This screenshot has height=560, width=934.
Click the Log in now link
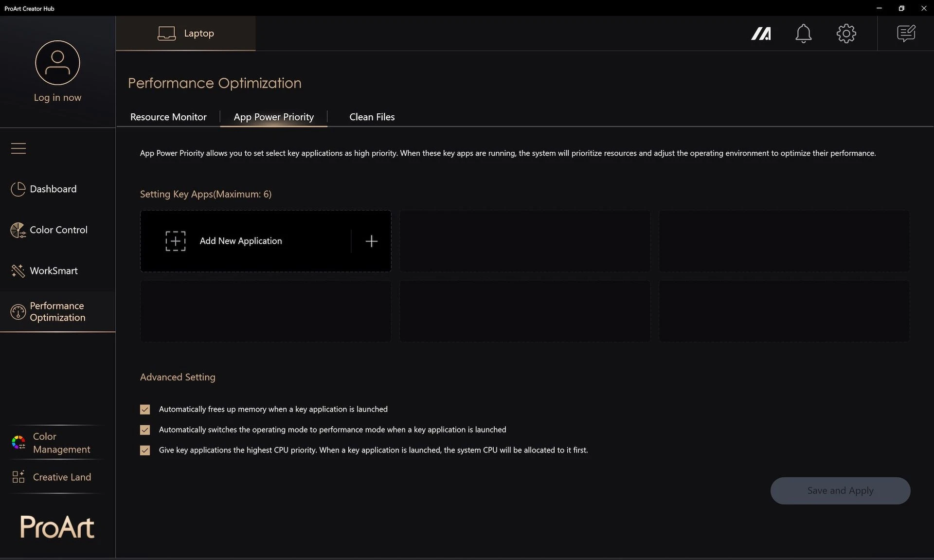pos(57,97)
